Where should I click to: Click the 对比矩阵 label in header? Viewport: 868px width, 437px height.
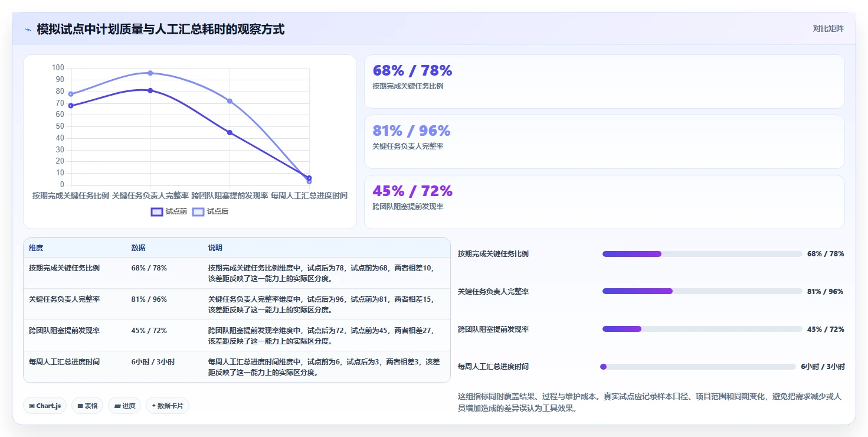click(828, 29)
